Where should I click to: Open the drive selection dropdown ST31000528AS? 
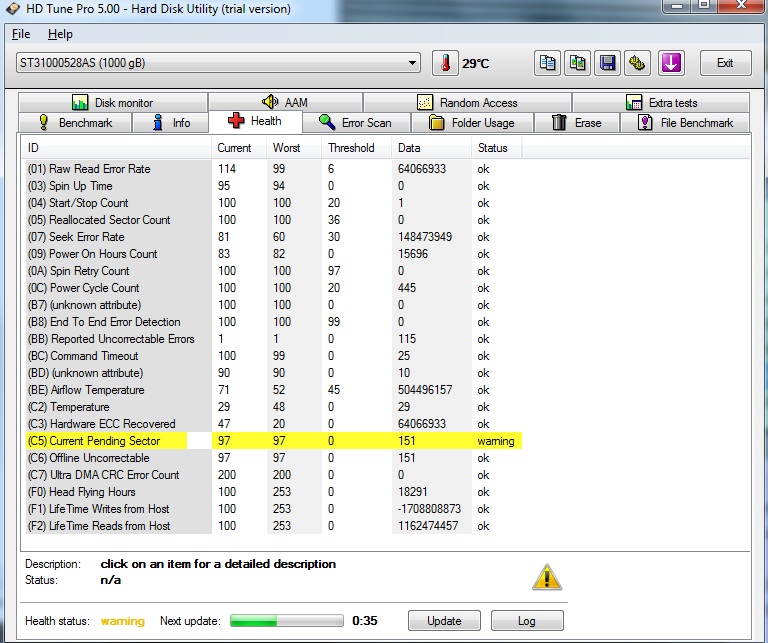click(218, 63)
